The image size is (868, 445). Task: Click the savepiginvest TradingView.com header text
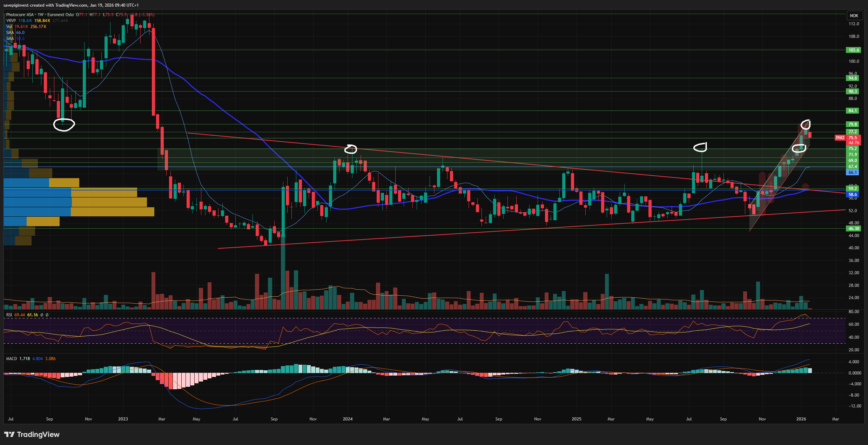coord(70,5)
